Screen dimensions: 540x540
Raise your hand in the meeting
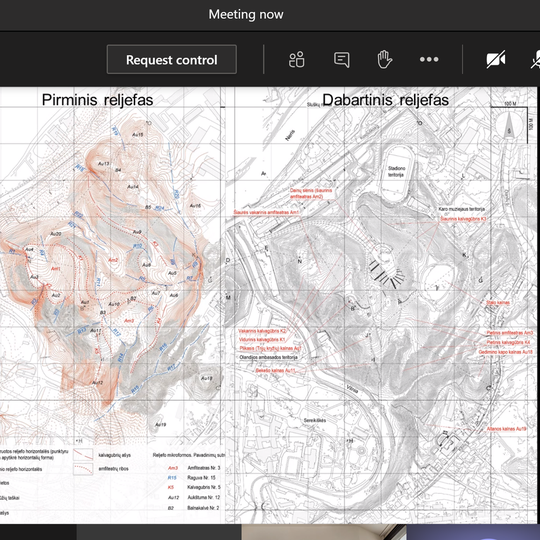(384, 59)
